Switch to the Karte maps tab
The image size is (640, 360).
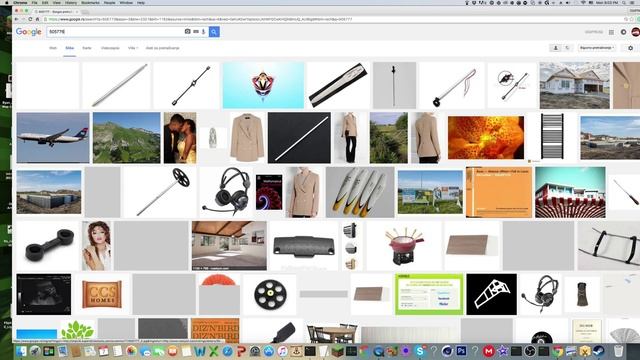coord(87,48)
